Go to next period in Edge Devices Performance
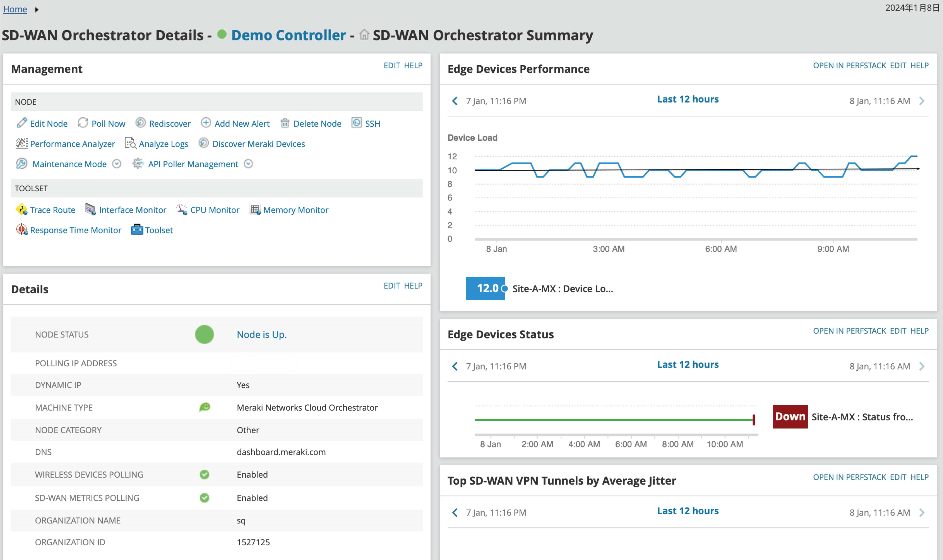Image resolution: width=943 pixels, height=560 pixels. 922,101
